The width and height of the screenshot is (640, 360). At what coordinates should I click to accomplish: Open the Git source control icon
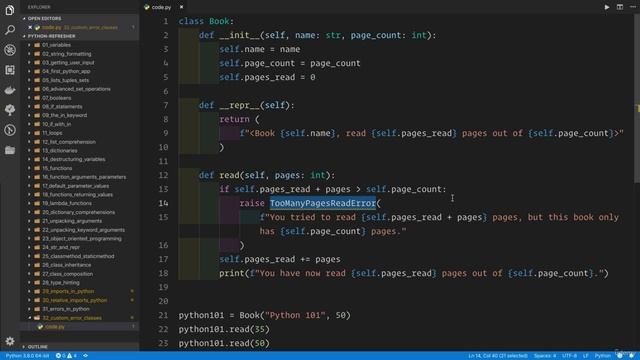pyautogui.click(x=10, y=130)
